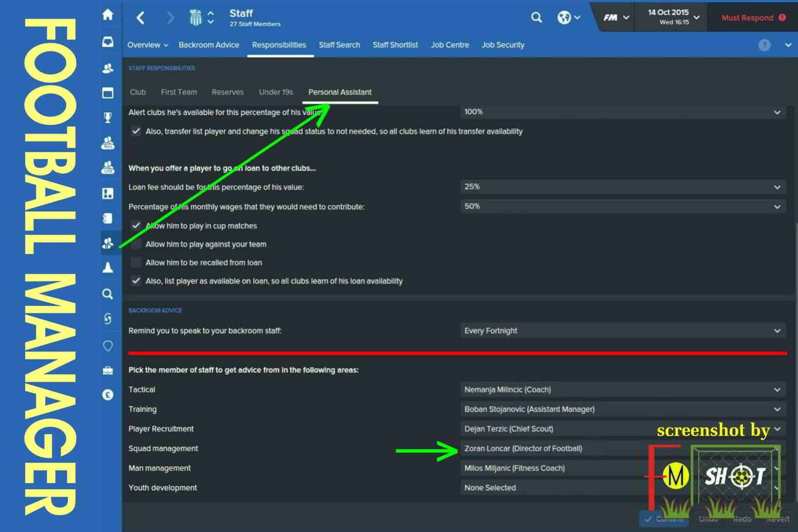Open loan fee 25% dropdown

click(623, 187)
